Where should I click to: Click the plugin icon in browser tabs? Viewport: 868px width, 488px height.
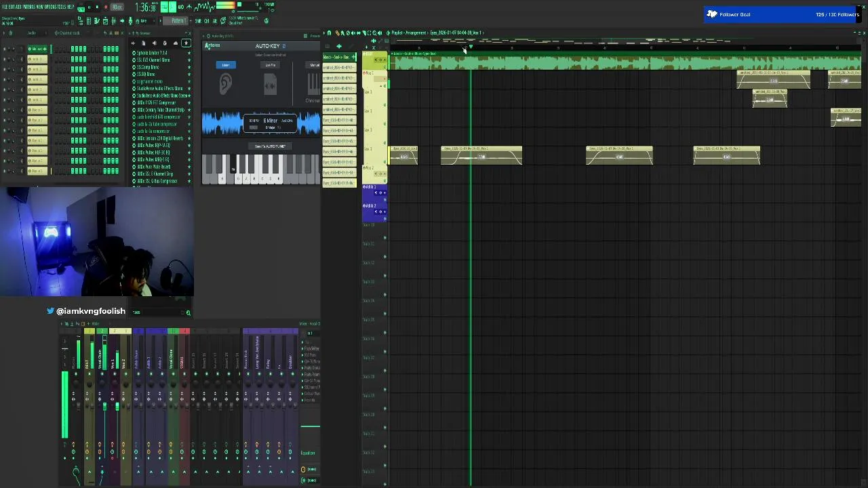click(165, 43)
